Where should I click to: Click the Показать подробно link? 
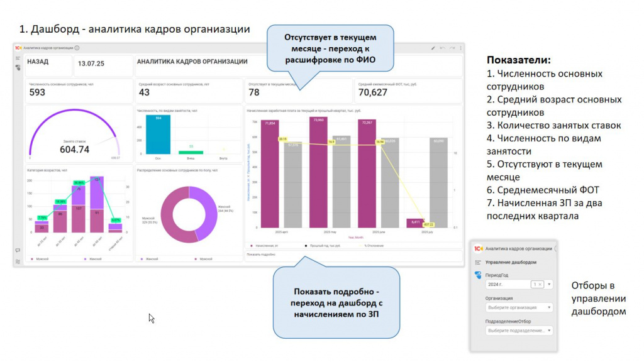[x=261, y=255]
